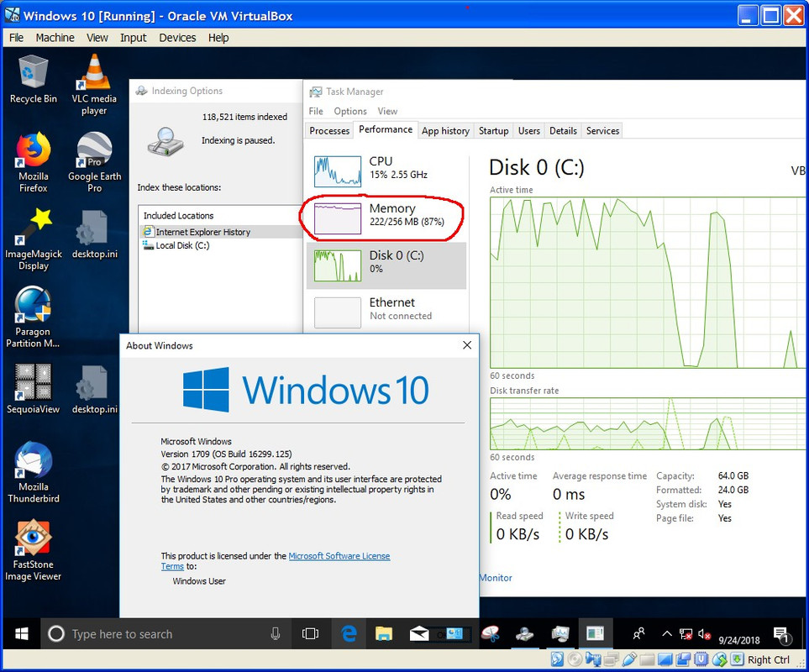The height and width of the screenshot is (672, 809).
Task: Click the 118,521 items indexed text
Action: (244, 117)
